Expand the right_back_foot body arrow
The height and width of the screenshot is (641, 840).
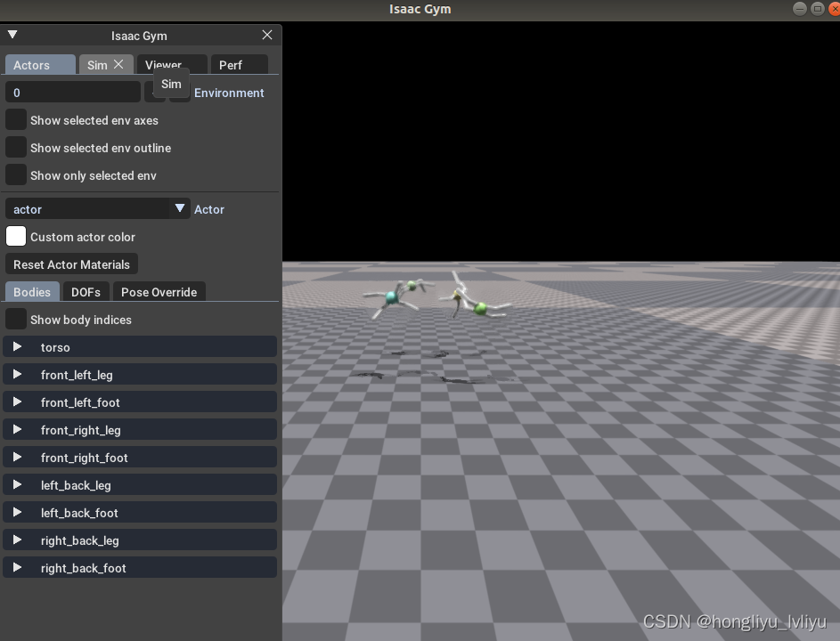click(17, 568)
